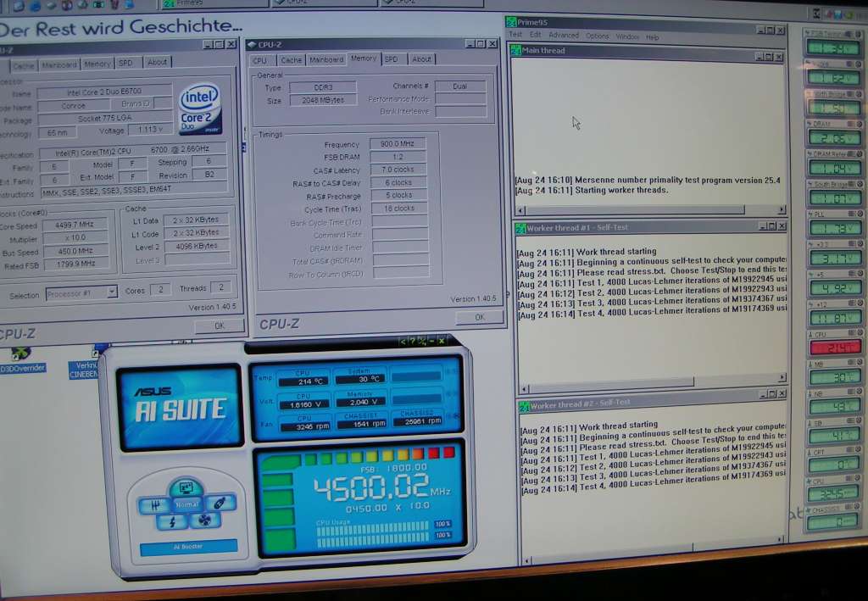The image size is (868, 601).
Task: Switch to Cache tab in right CPU-Z window
Action: [x=291, y=60]
